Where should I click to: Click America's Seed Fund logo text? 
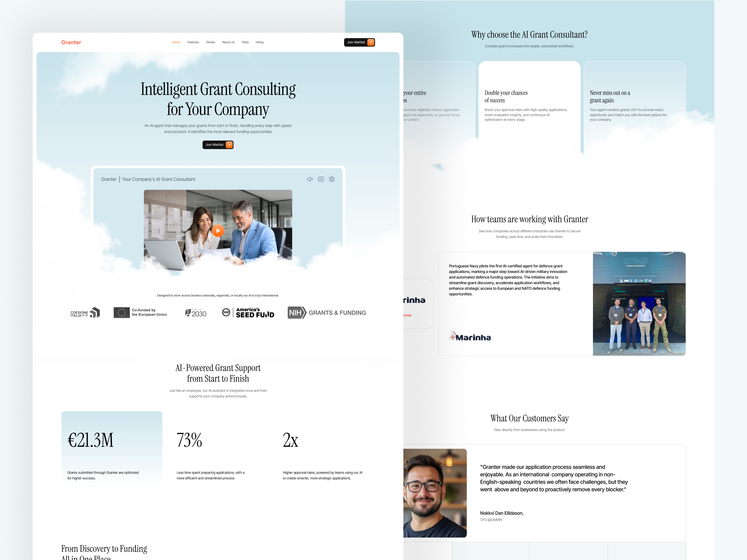255,313
